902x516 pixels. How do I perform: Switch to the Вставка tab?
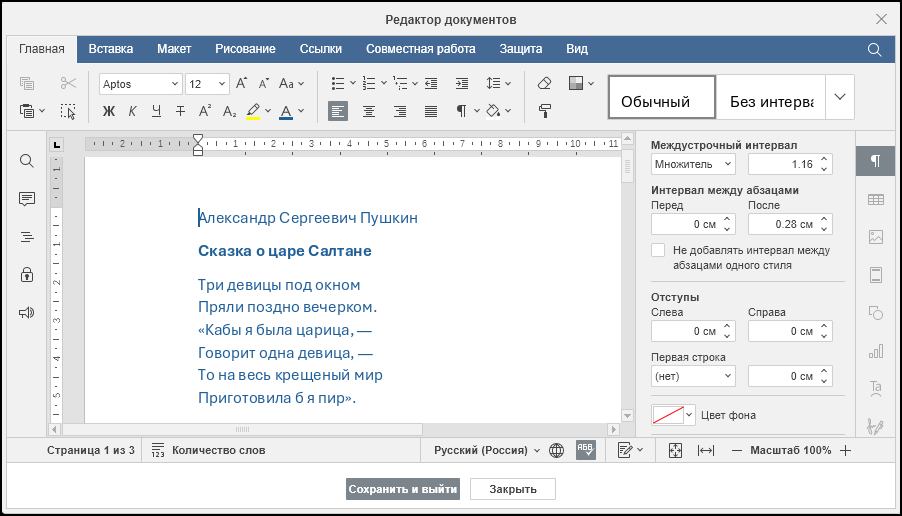[x=110, y=49]
